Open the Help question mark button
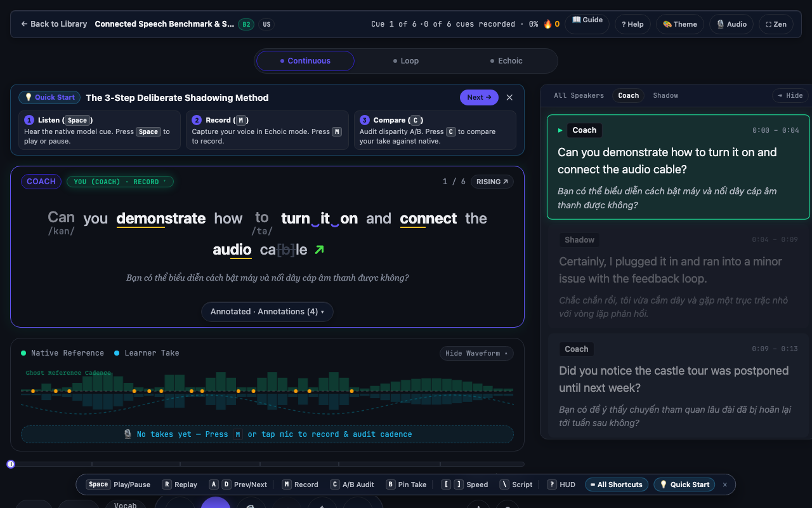 (632, 24)
